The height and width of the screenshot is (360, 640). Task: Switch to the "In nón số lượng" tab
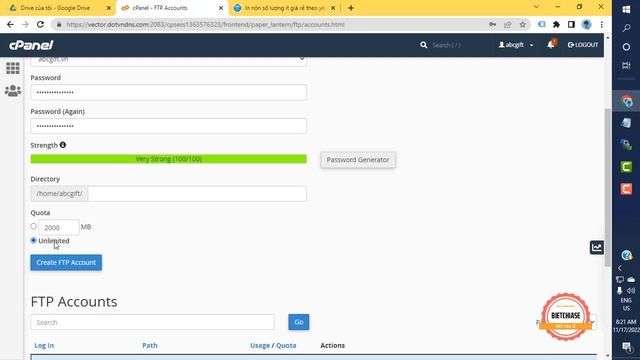pos(284,8)
